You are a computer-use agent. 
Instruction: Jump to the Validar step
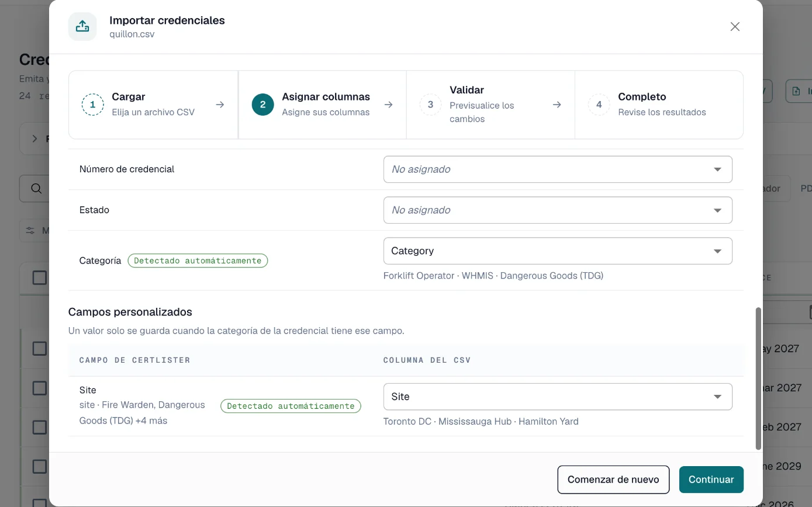pyautogui.click(x=490, y=105)
